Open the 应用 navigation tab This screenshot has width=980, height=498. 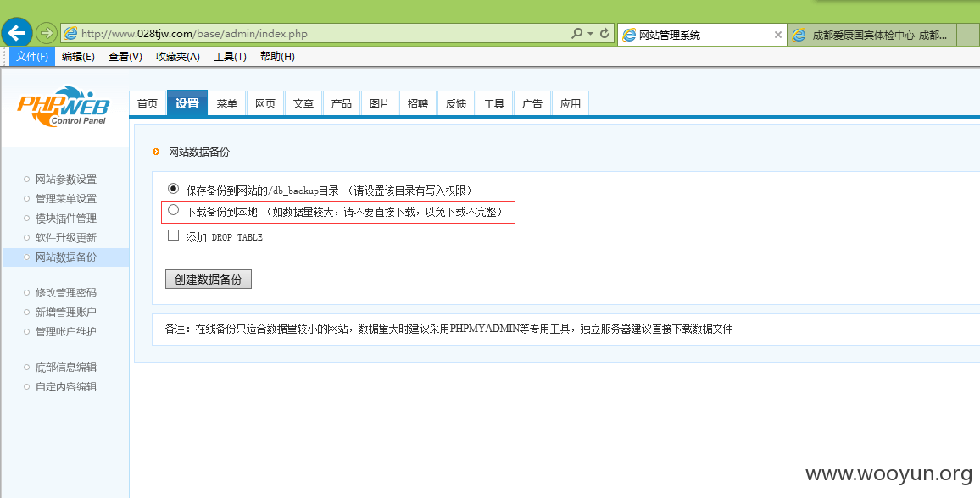570,103
